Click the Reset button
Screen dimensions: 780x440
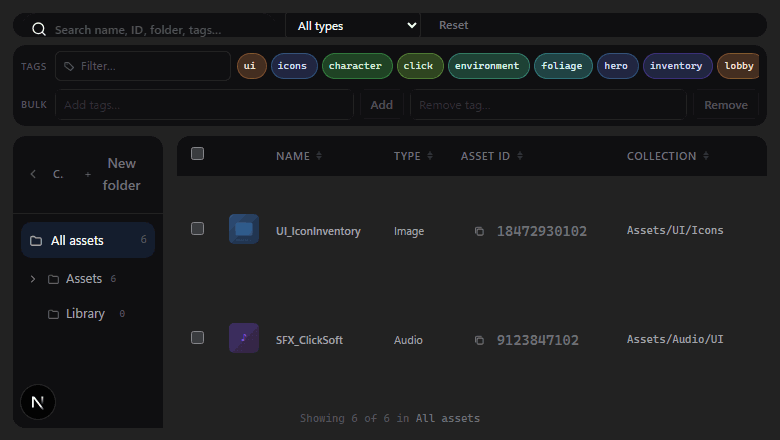453,25
